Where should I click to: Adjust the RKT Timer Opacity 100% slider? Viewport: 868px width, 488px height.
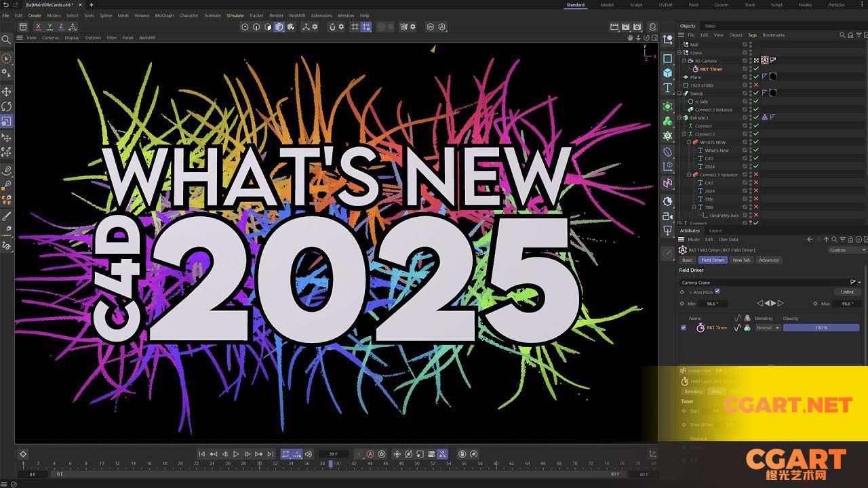(x=821, y=327)
